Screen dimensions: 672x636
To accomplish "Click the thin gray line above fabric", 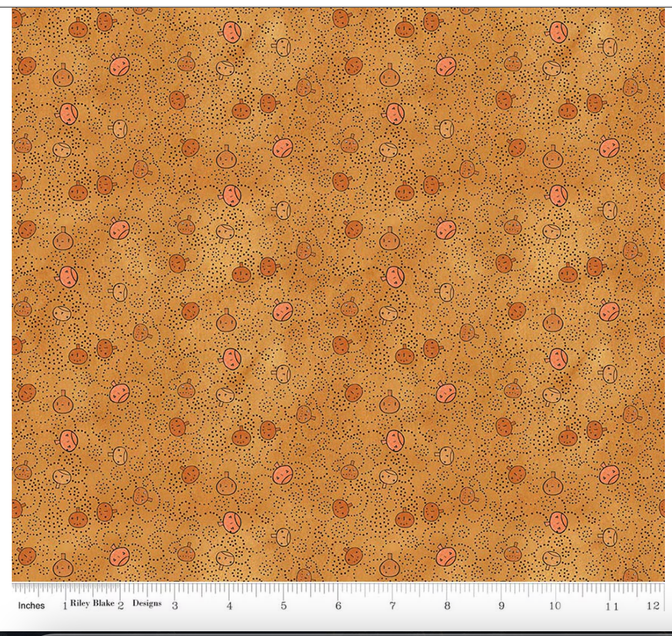I will 336,7.
